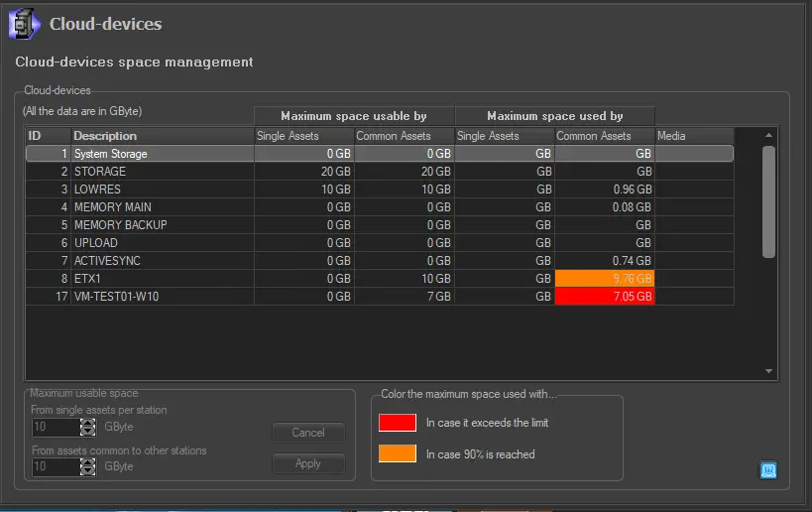Screen dimensions: 812x512
Task: Click the Media column header
Action: 694,136
